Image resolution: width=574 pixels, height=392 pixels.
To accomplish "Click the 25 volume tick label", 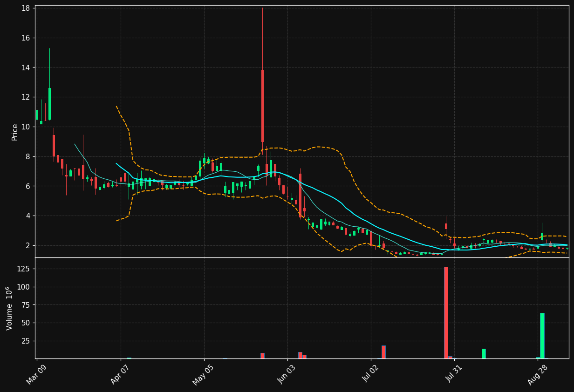I will point(26,341).
